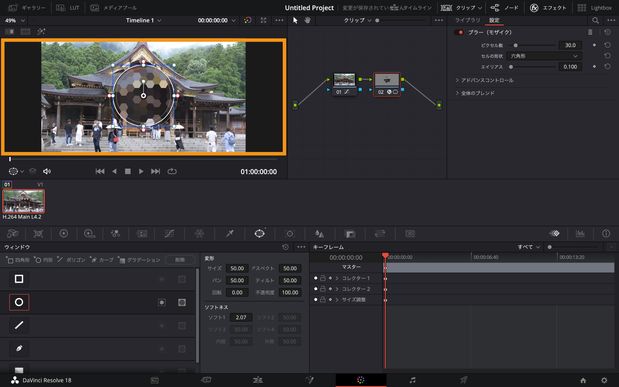This screenshot has height=387, width=619.
Task: Toggle auto keyframe for サイズ調整 track
Action: pos(330,300)
